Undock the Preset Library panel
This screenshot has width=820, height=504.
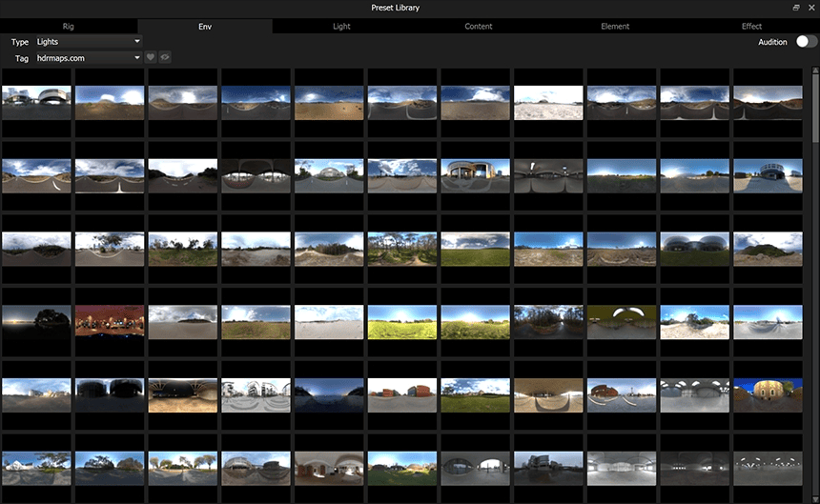[796, 8]
